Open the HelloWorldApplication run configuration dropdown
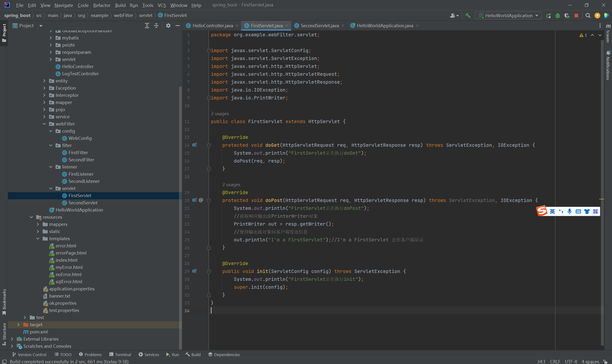612x364 pixels. coord(508,16)
